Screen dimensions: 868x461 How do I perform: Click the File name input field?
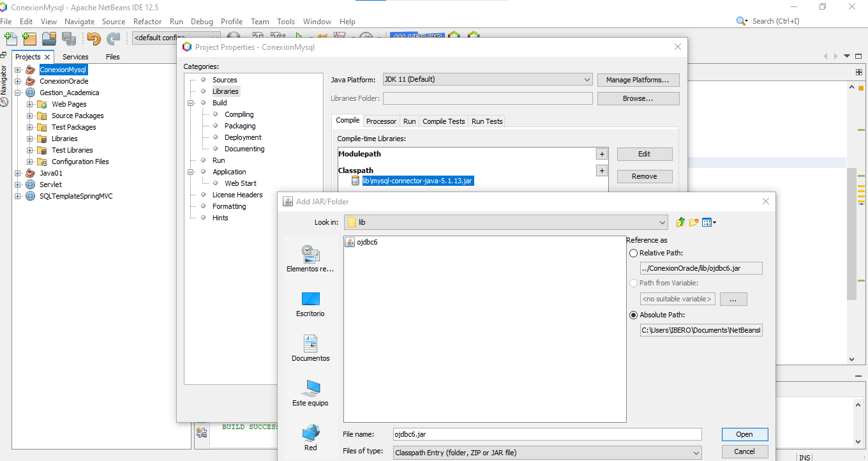pyautogui.click(x=547, y=434)
